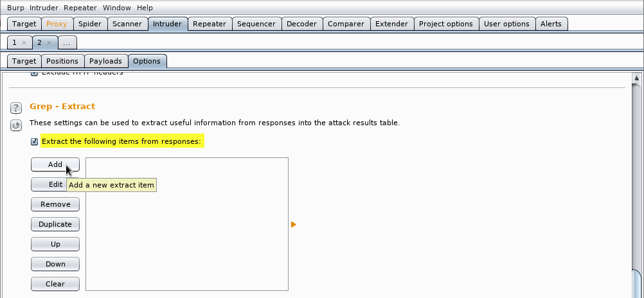Switch to the Proxy tab

(x=57, y=24)
